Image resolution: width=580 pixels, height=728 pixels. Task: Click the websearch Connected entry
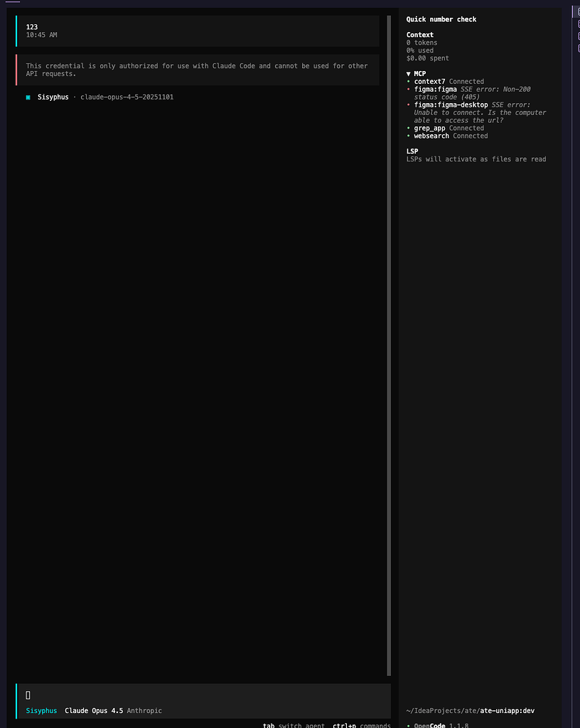[451, 136]
